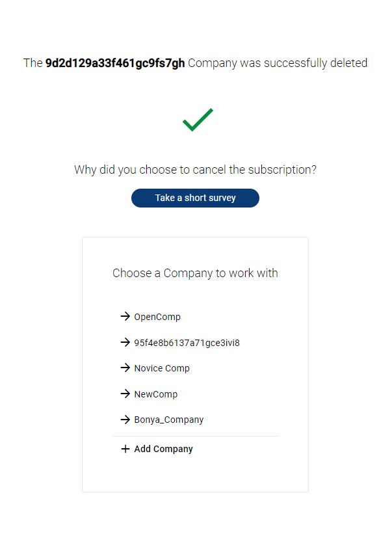Image resolution: width=392 pixels, height=536 pixels.
Task: Take a short survey
Action: (x=195, y=198)
